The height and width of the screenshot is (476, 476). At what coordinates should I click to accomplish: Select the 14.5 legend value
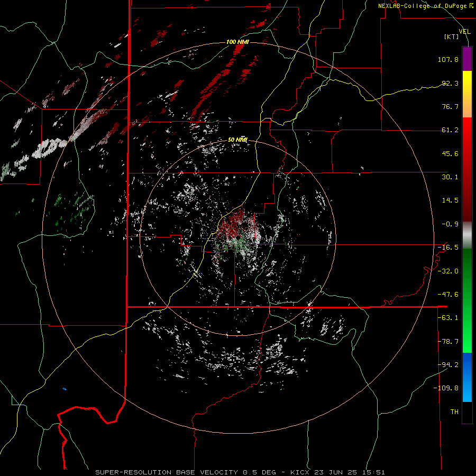pos(450,200)
